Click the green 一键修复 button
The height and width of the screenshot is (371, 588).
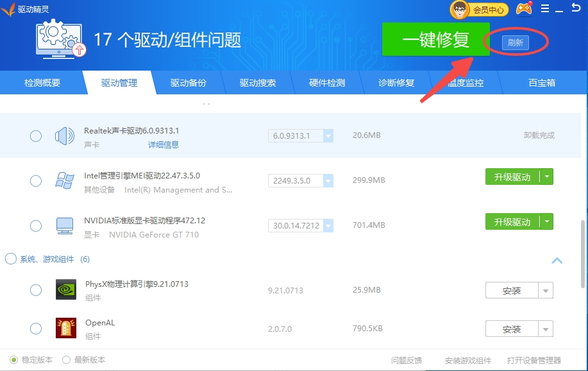coord(435,40)
